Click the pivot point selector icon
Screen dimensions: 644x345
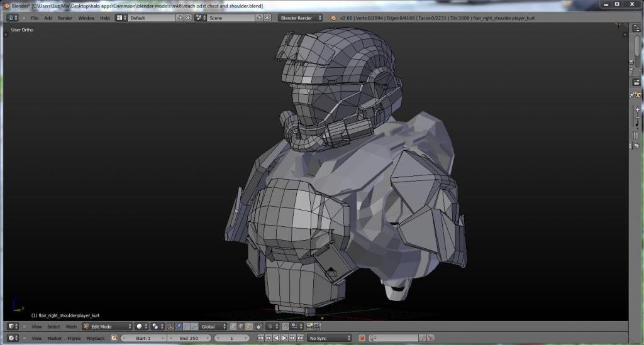[157, 327]
